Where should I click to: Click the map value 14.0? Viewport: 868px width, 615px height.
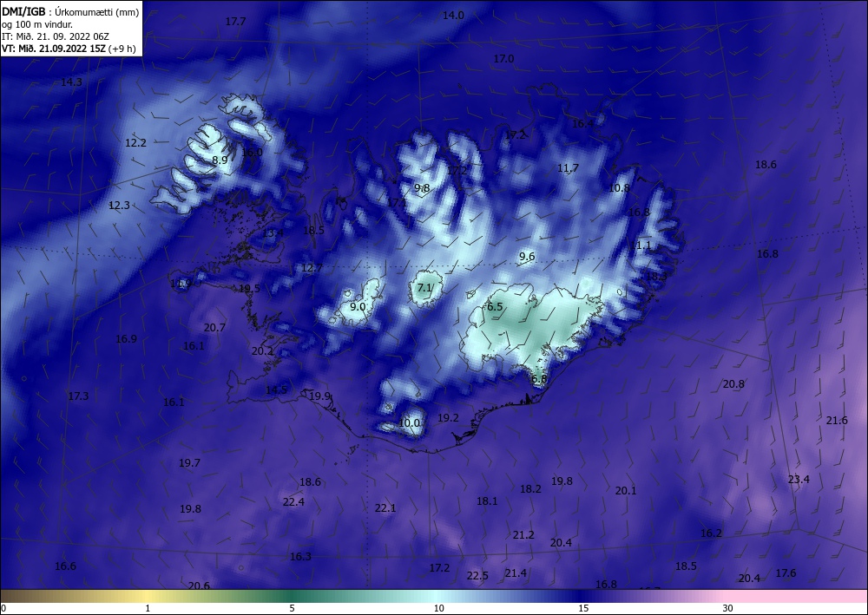click(x=453, y=16)
